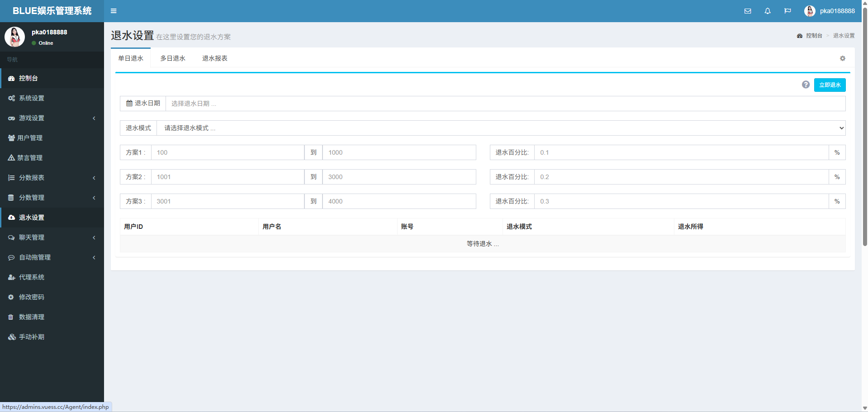Click the 等待退水 ... table row
The height and width of the screenshot is (412, 868).
(x=483, y=244)
